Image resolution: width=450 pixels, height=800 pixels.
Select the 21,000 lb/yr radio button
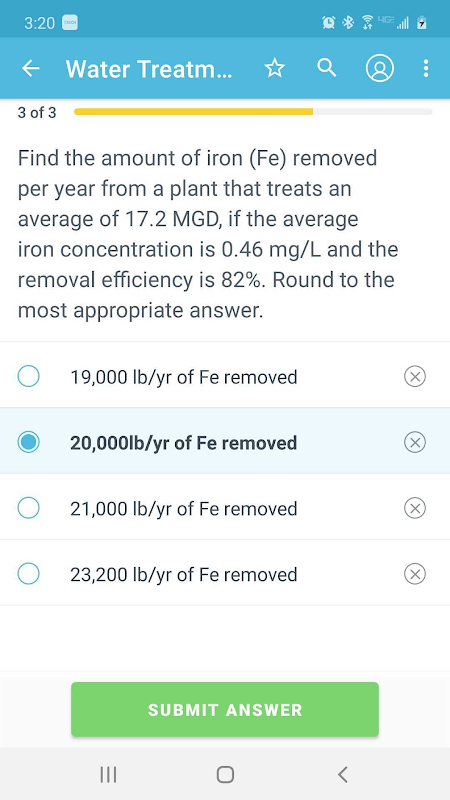tap(29, 508)
